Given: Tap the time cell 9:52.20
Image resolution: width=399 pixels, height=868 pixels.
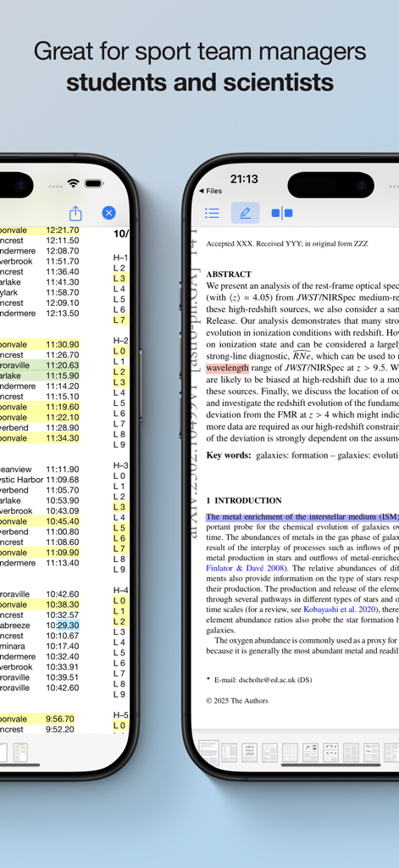Looking at the screenshot, I should click(60, 730).
